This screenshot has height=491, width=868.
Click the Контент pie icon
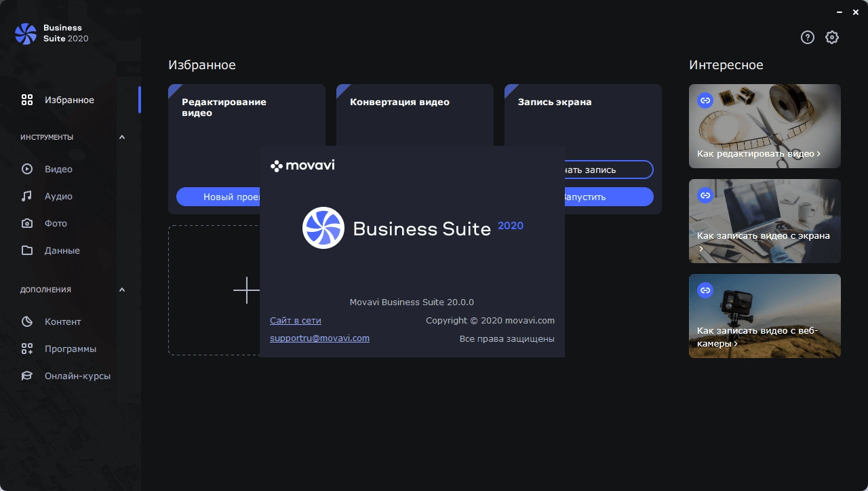pos(27,321)
